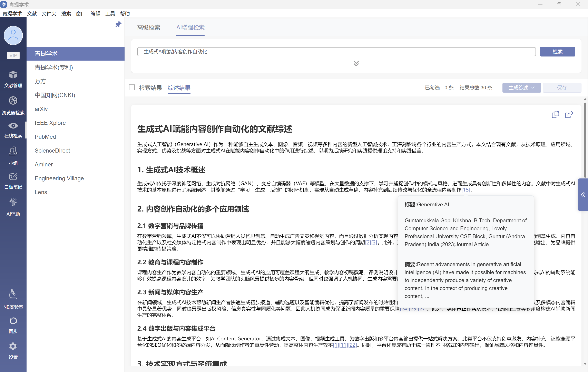Open NE实验室 microscope icon
Image resolution: width=588 pixels, height=372 pixels.
[x=13, y=294]
